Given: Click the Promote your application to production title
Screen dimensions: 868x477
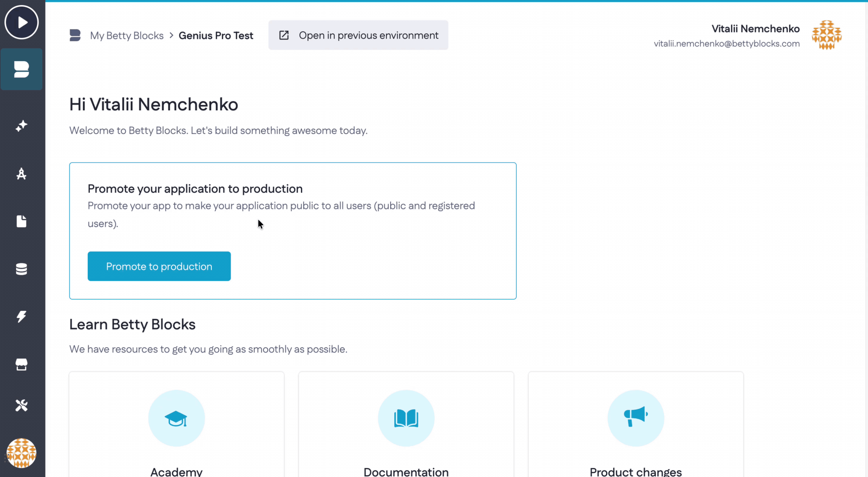Looking at the screenshot, I should click(195, 189).
